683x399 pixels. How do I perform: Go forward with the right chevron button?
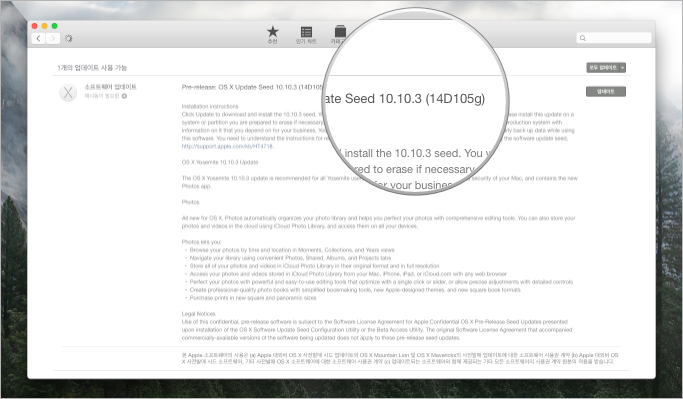(53, 38)
